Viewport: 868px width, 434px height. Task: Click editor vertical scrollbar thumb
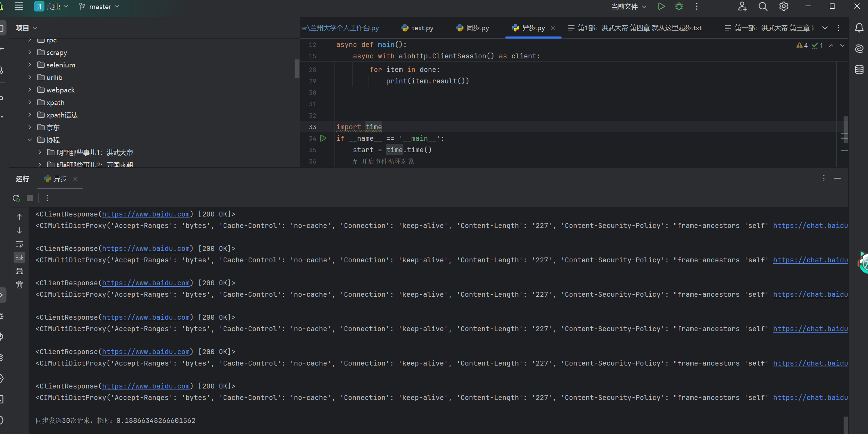click(x=846, y=129)
